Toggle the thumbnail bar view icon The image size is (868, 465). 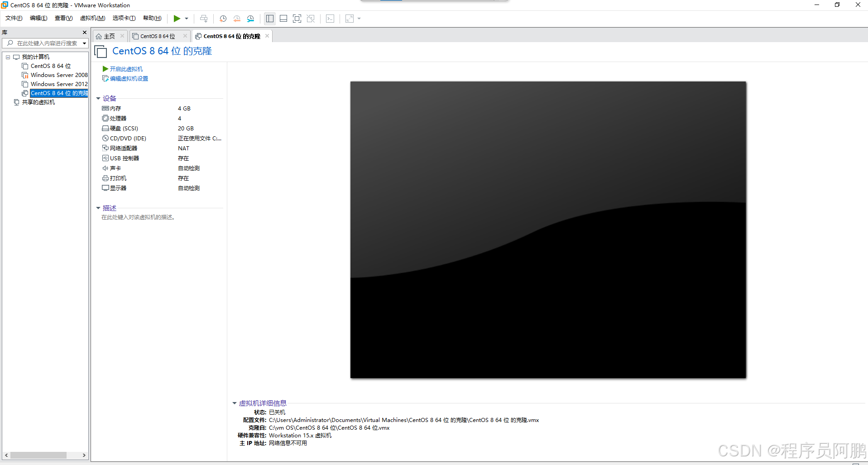[283, 19]
